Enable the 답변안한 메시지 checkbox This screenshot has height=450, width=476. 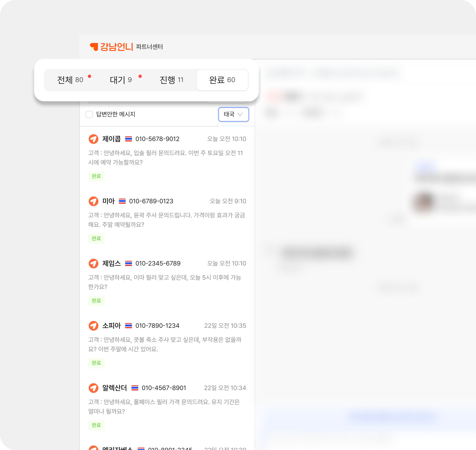(x=89, y=114)
